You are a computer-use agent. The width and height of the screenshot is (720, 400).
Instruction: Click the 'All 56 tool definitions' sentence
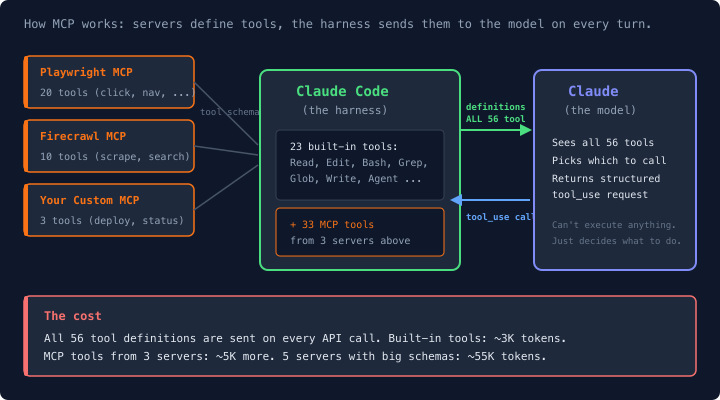click(305, 338)
